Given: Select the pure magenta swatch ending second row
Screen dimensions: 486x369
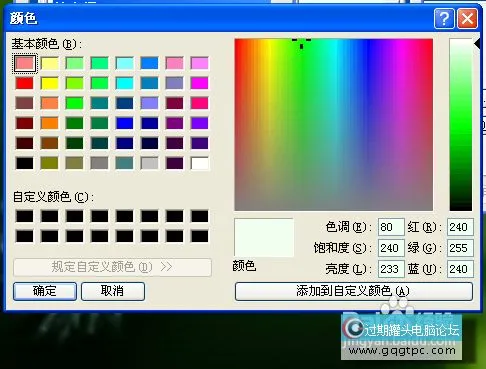Looking at the screenshot, I should (200, 83).
